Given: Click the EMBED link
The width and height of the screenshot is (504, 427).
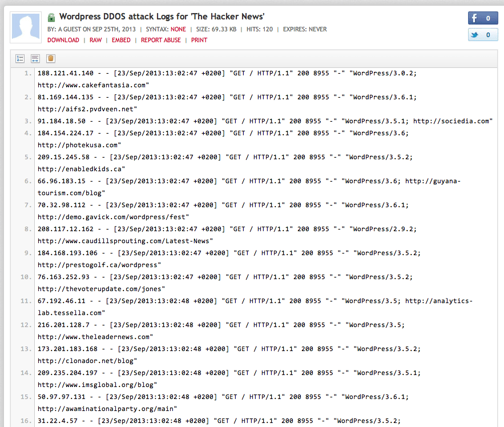Looking at the screenshot, I should 121,41.
